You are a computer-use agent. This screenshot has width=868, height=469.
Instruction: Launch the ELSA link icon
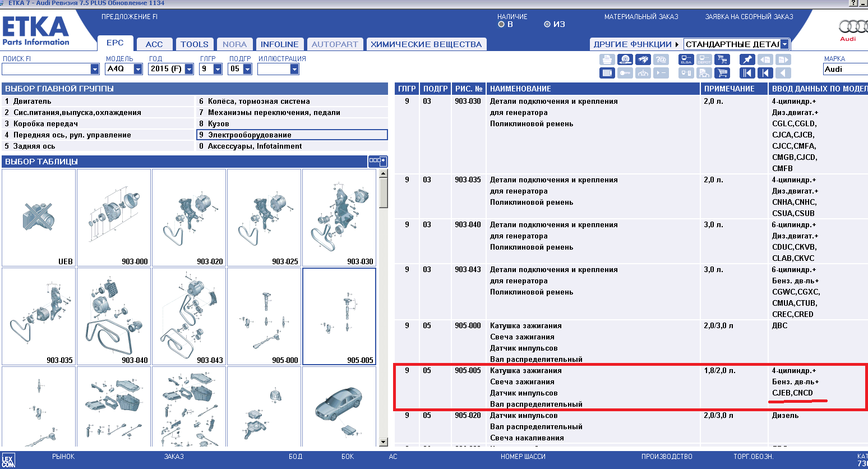tap(686, 59)
